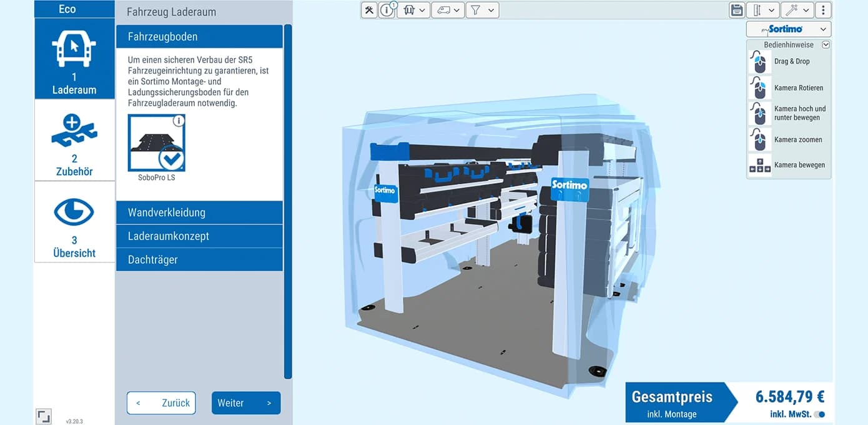Viewport: 868px width, 425px height.
Task: Click the Kamera bewegen label
Action: coord(799,165)
